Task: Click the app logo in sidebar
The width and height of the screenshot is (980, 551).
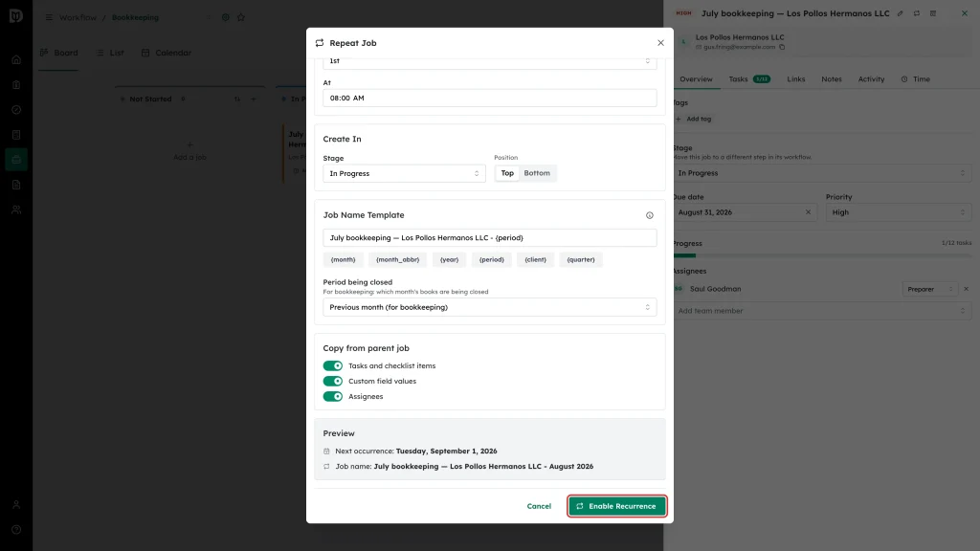Action: 16,16
